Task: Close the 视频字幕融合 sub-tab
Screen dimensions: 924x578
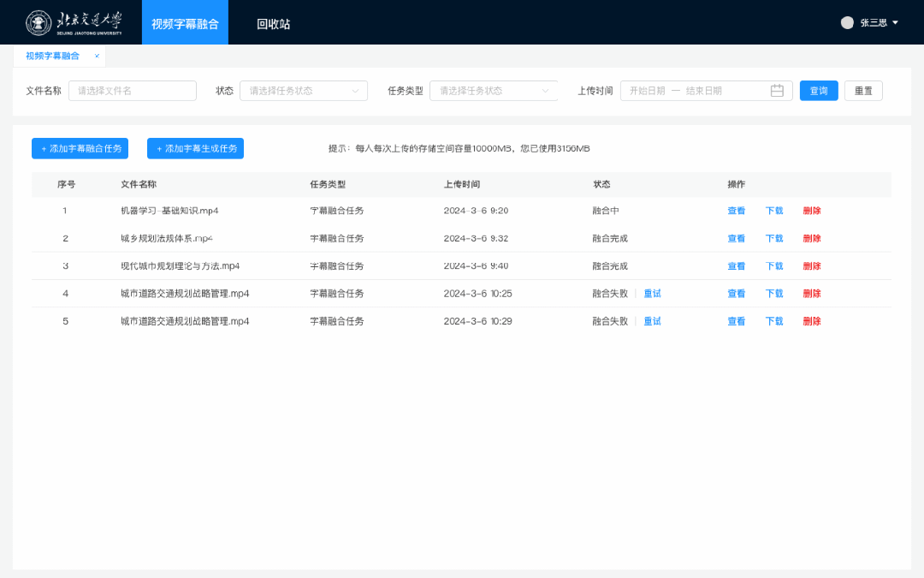Action: [x=97, y=56]
